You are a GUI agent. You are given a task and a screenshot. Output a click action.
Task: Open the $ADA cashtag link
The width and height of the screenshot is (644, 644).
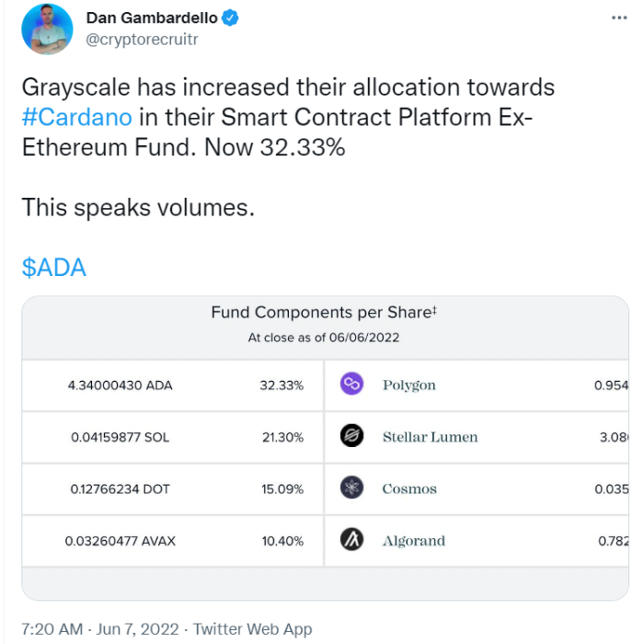53,268
